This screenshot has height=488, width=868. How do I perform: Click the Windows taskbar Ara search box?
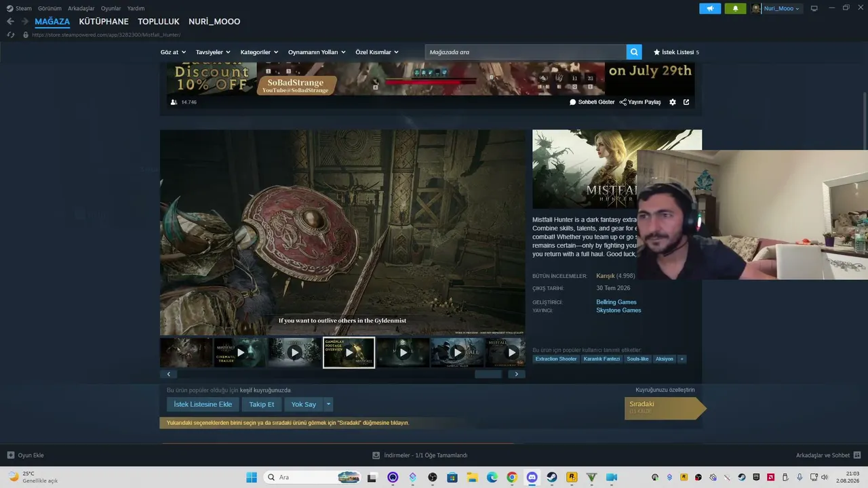[311, 477]
